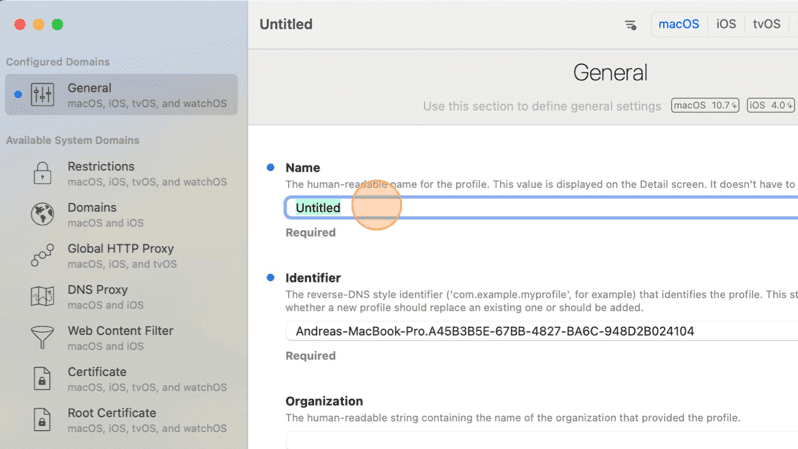Click the Identifier text field
798x449 pixels.
[542, 331]
